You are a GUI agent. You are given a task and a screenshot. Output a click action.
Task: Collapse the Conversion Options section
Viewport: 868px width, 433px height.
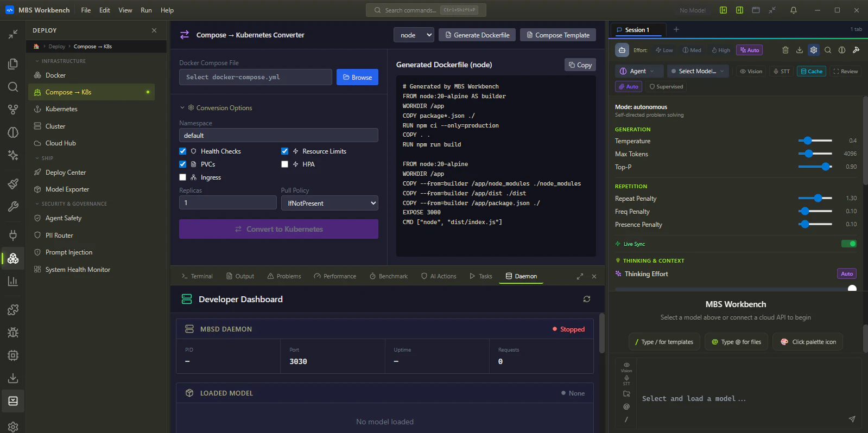pyautogui.click(x=216, y=108)
